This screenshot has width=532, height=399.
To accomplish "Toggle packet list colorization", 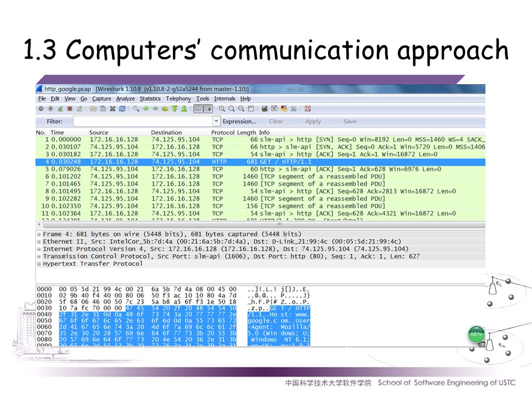I will click(198, 109).
